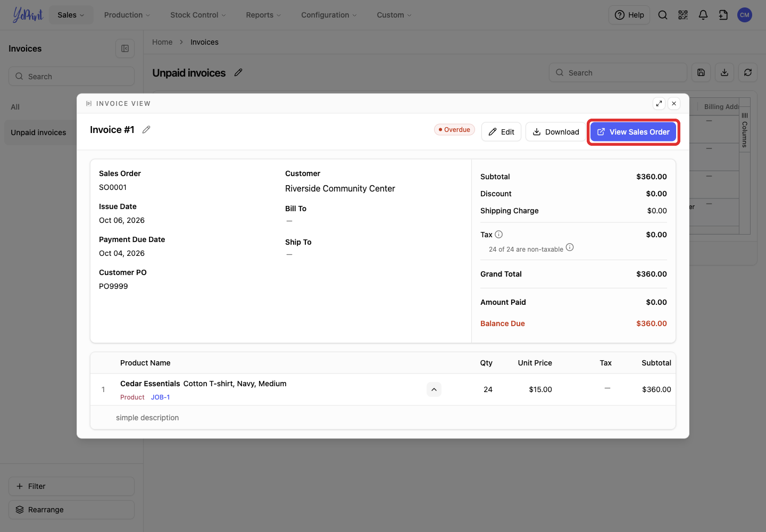Edit the Unpaid invoices view name pencil
The width and height of the screenshot is (766, 532).
(x=238, y=72)
